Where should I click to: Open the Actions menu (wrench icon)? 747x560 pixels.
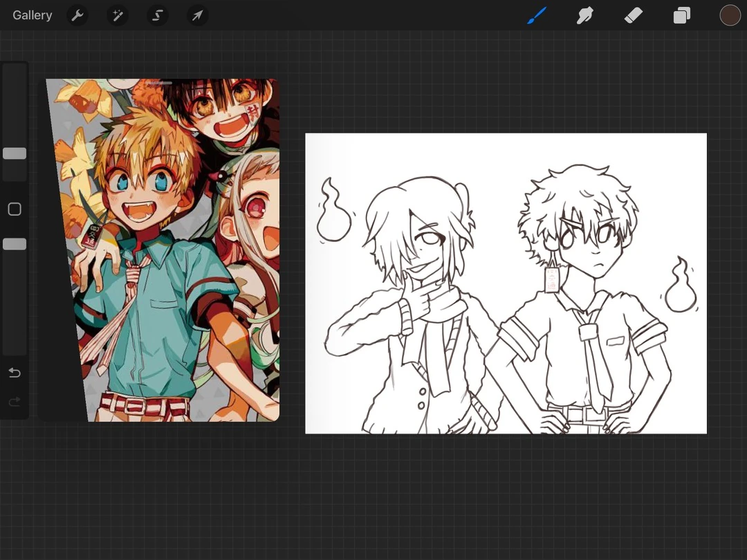point(77,15)
